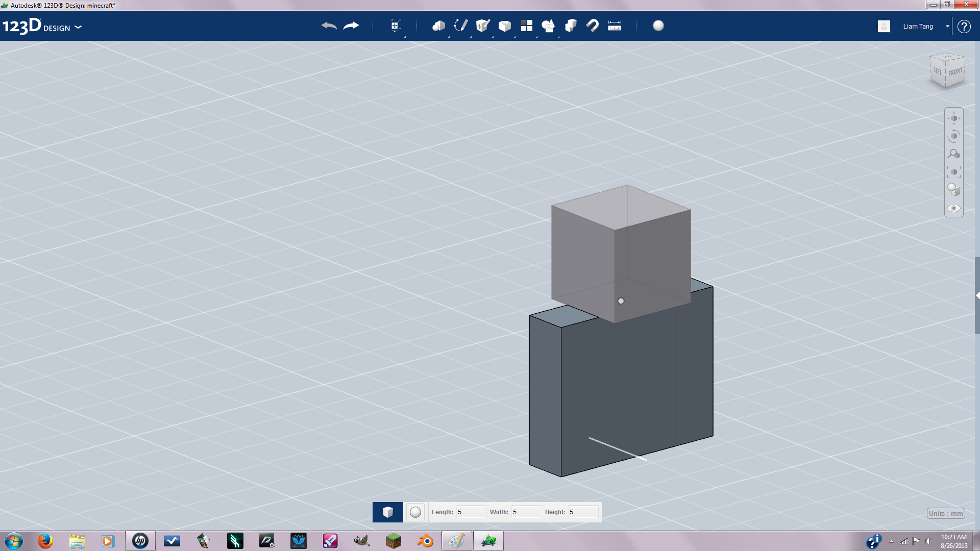
Task: Select the Modify tool
Action: click(x=505, y=26)
